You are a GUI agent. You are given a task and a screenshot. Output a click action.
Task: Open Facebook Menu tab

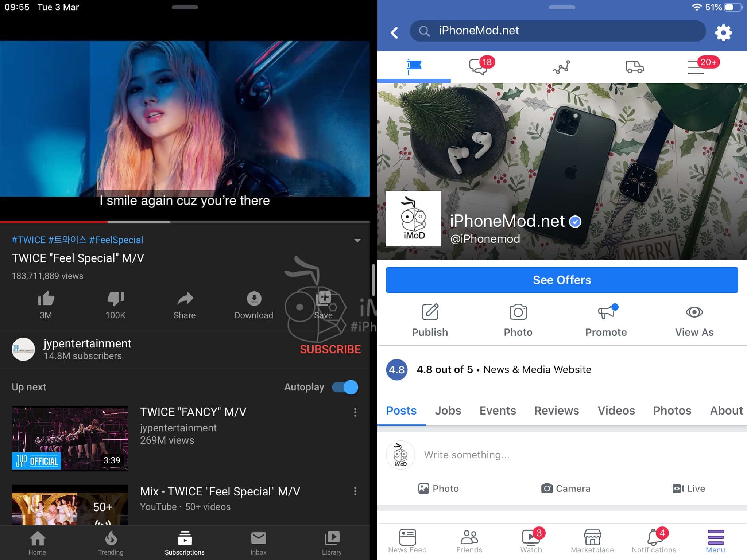pyautogui.click(x=716, y=541)
